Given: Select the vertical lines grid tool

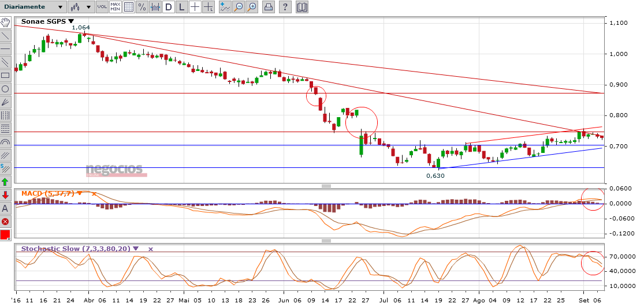Looking at the screenshot, I should 5,115.
